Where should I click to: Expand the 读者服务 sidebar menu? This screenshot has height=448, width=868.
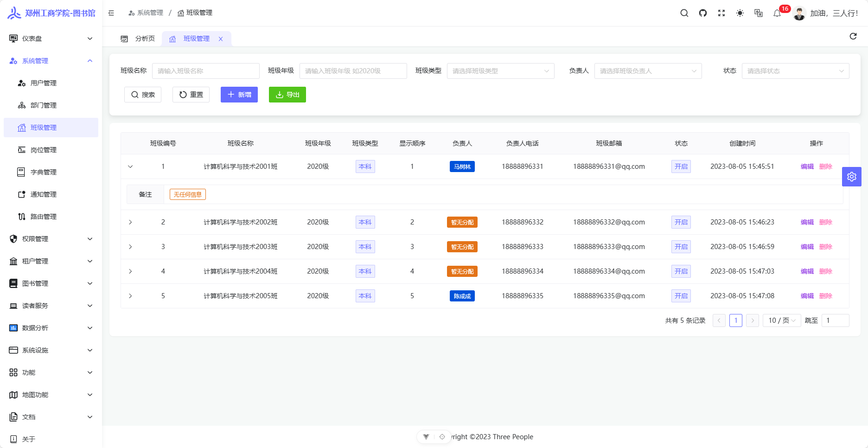click(51, 306)
